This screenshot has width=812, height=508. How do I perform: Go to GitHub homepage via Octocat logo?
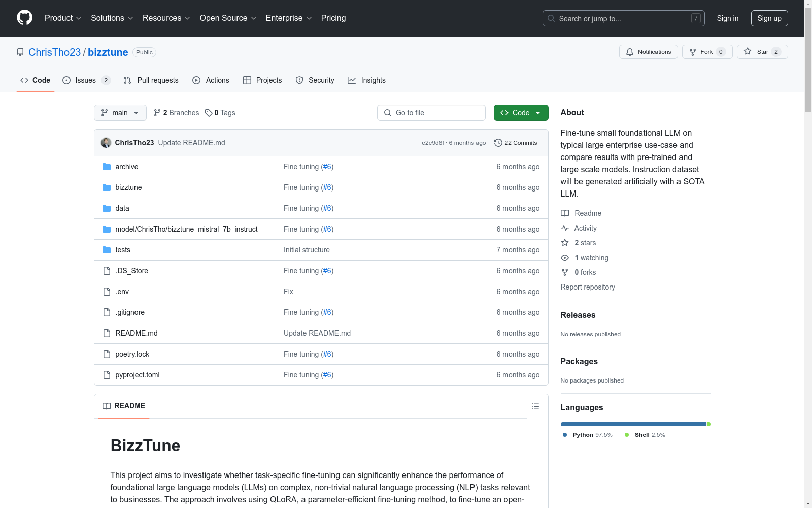pos(24,18)
